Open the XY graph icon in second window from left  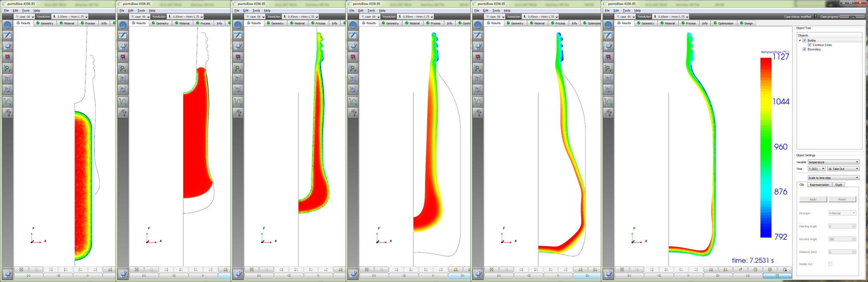click(123, 101)
